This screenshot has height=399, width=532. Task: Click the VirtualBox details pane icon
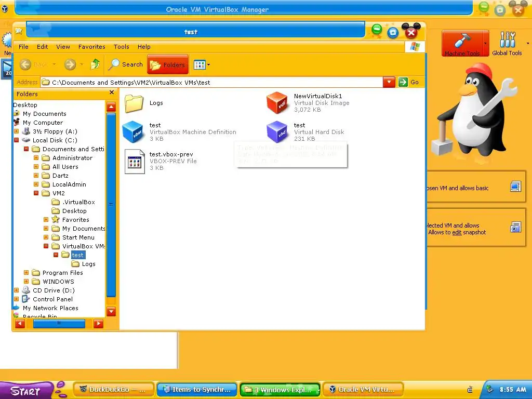[x=515, y=187]
